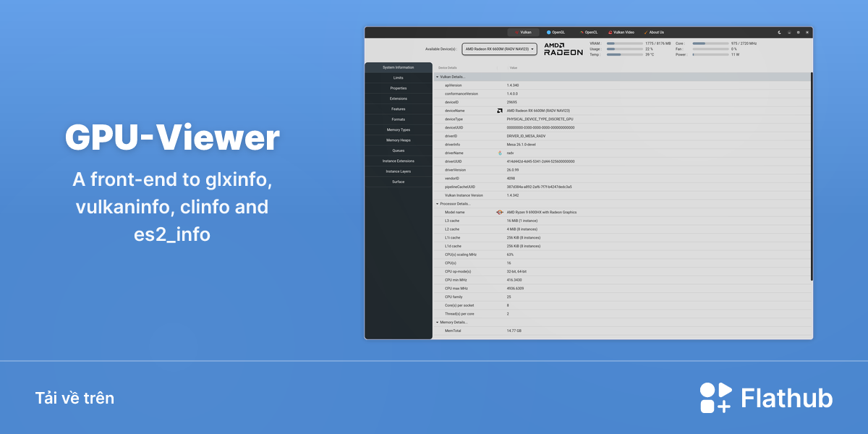Select the deviceUUID row
The height and width of the screenshot is (434, 868).
[x=622, y=127]
